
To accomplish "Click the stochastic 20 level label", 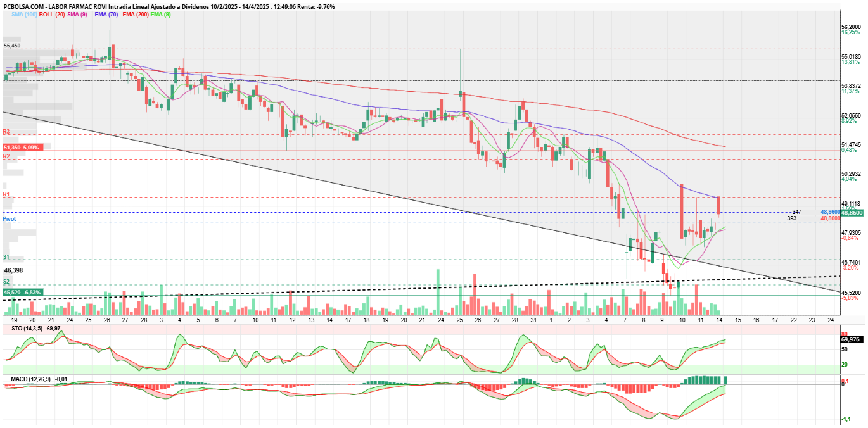I will 844,365.
